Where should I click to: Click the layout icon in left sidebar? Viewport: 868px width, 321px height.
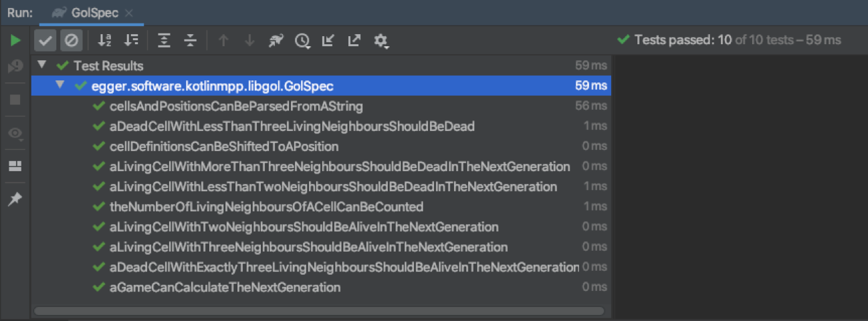(x=15, y=166)
